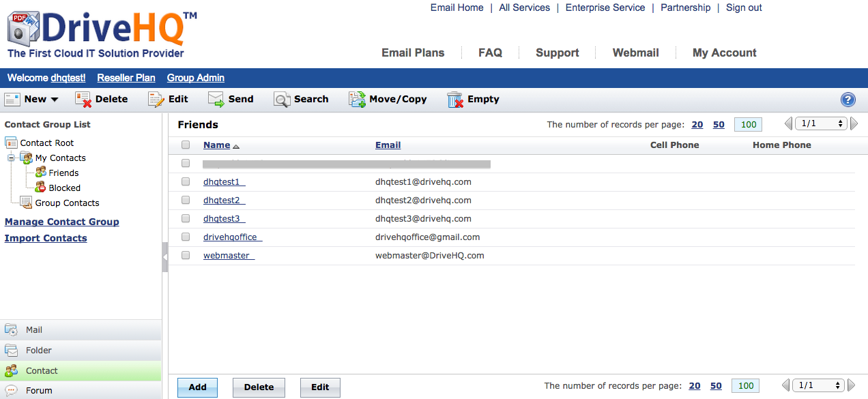Click the Send envelope toolbar icon
This screenshot has width=868, height=399.
coord(216,100)
